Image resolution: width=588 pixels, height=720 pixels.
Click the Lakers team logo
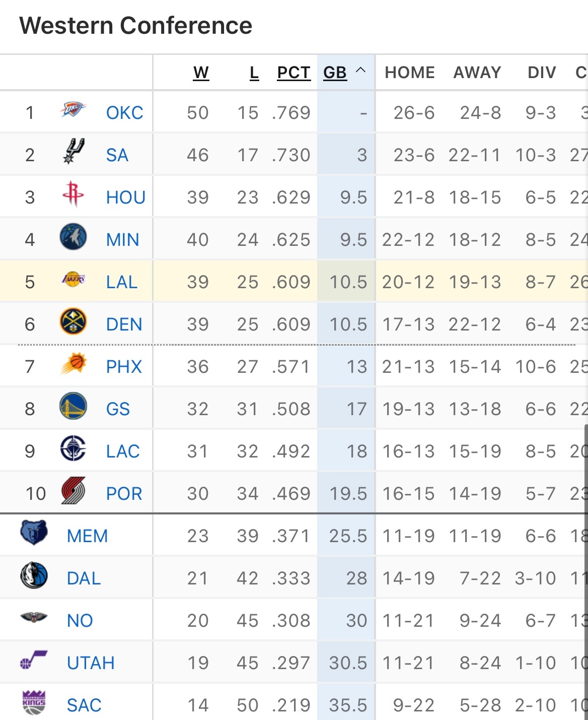[x=73, y=280]
